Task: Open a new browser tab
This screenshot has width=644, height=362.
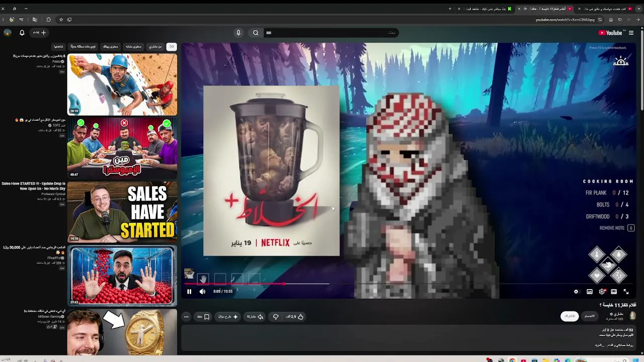Action: pyautogui.click(x=450, y=9)
